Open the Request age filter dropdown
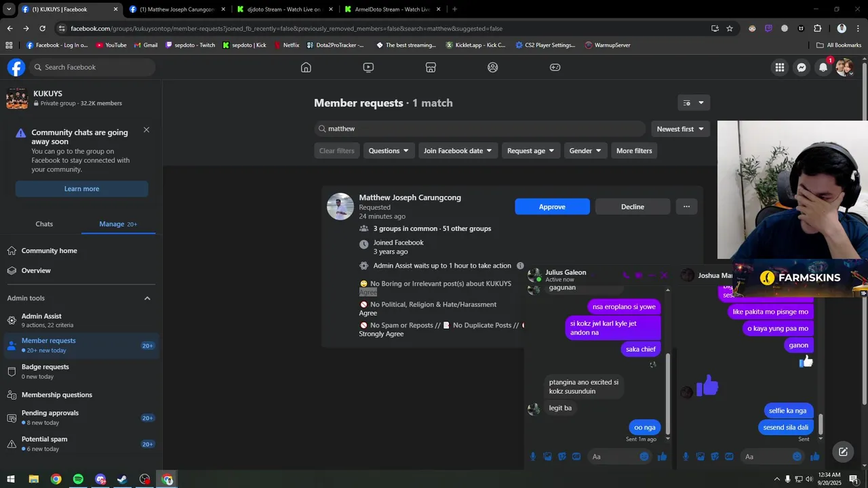Viewport: 868px width, 488px height. pyautogui.click(x=531, y=150)
